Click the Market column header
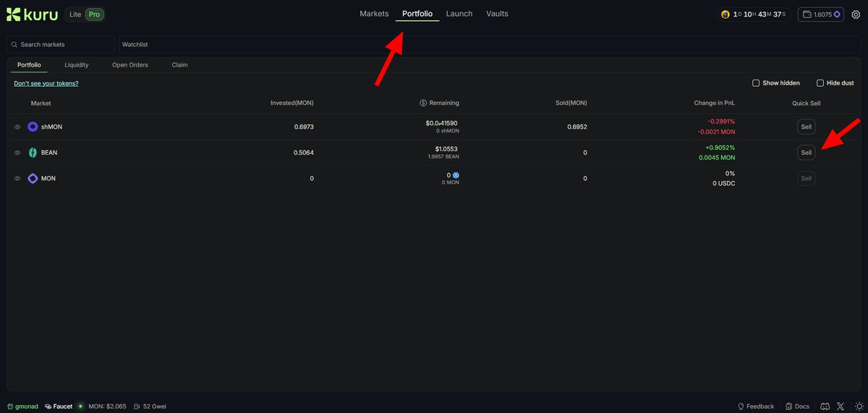868x413 pixels. (x=41, y=103)
